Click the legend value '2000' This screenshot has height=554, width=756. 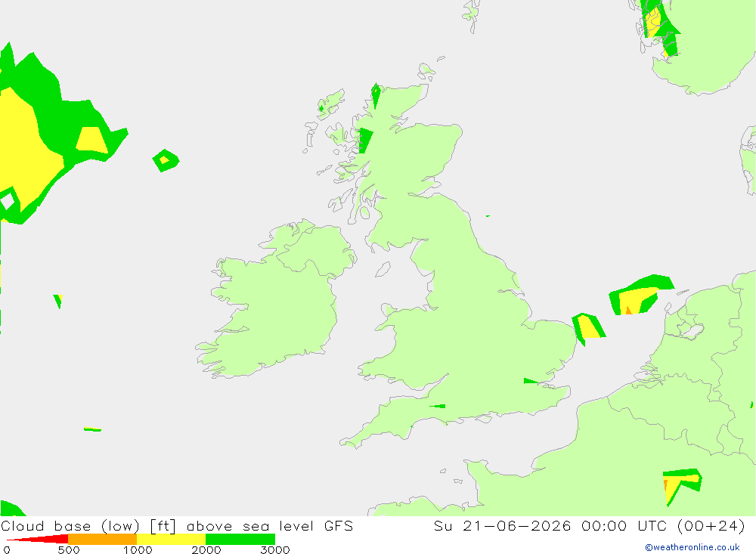click(x=206, y=550)
